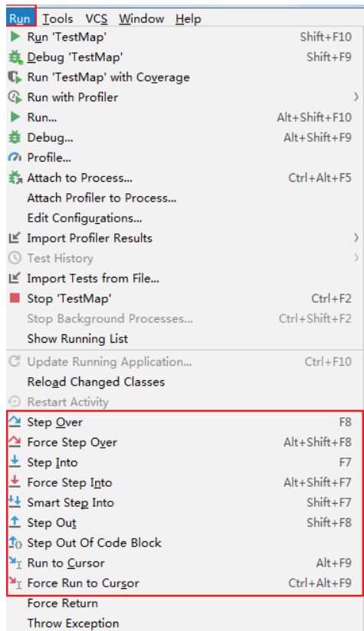The width and height of the screenshot is (364, 631).
Task: Select Edit Configurations... entry
Action: (84, 218)
